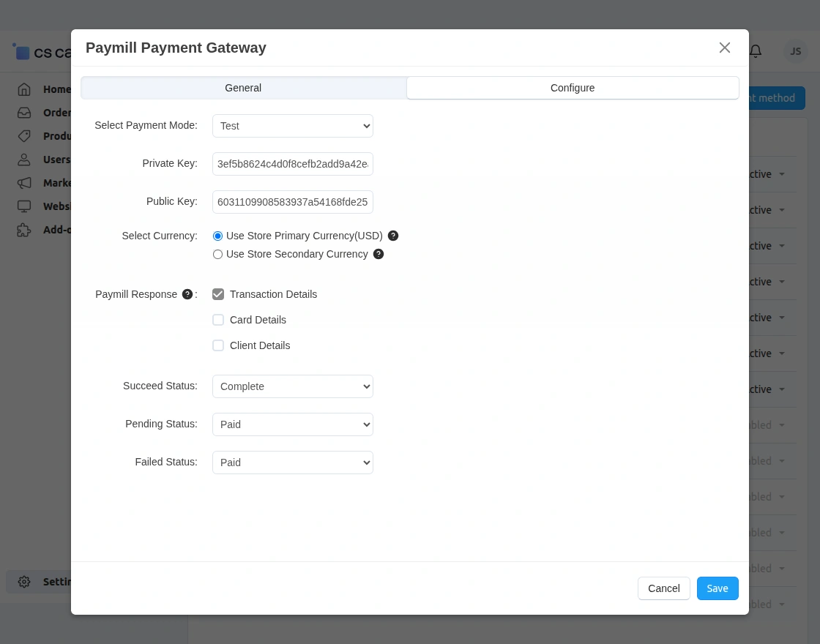Screen dimensions: 820x644
Task: Open notifications bell in background page
Action: click(x=756, y=51)
